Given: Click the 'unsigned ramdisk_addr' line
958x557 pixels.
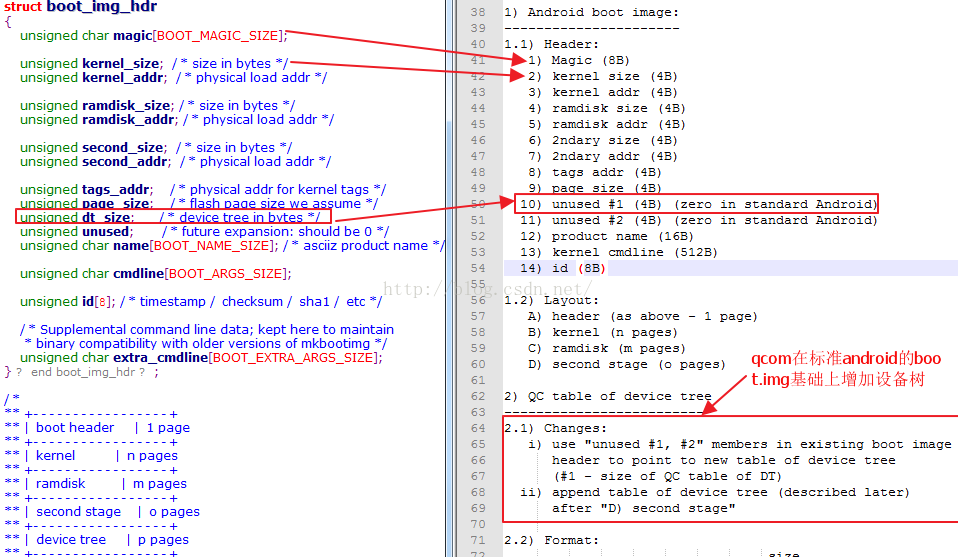Looking at the screenshot, I should pos(177,120).
